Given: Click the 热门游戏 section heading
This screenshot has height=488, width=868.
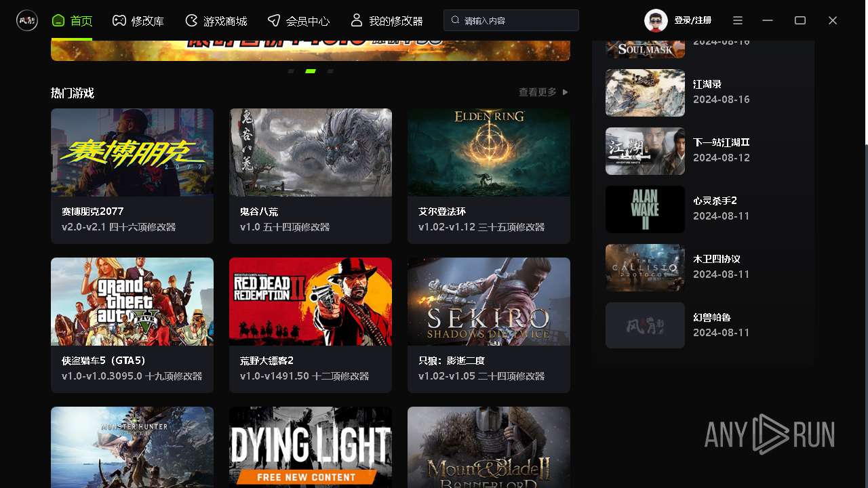Looking at the screenshot, I should (x=73, y=93).
